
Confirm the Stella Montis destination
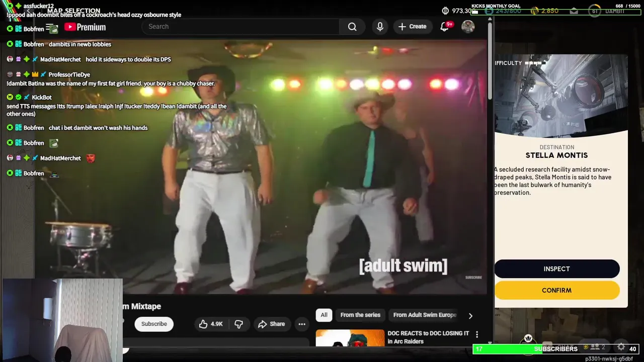tap(556, 290)
